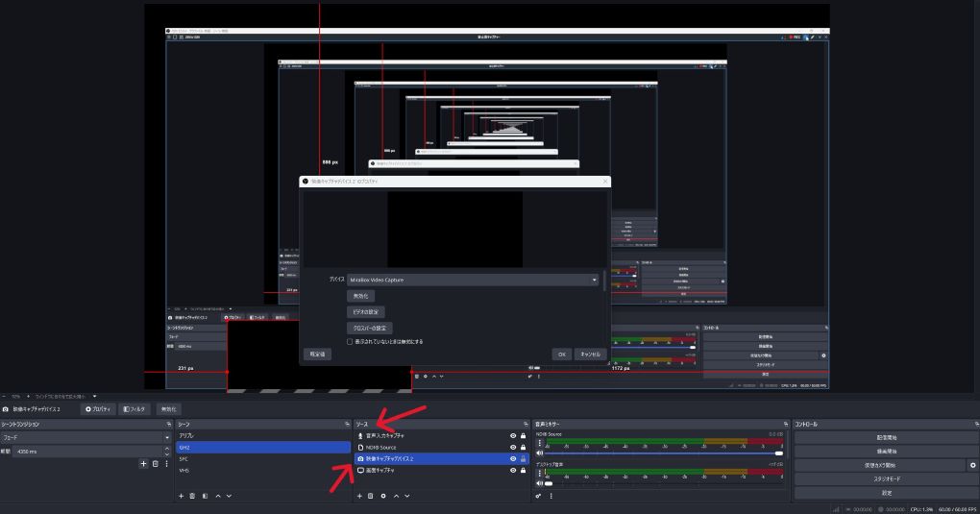
Task: Open source properties via the gear icon in the ソース panel
Action: point(383,496)
